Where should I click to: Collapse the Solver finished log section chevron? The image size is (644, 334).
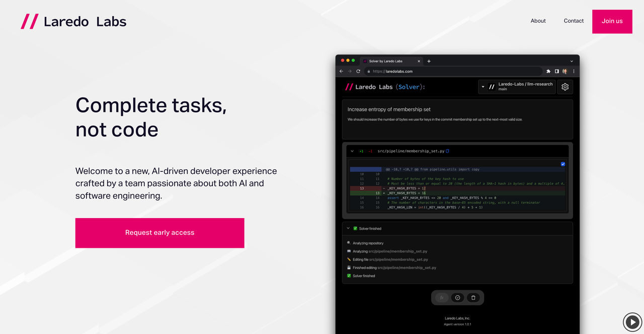point(348,228)
